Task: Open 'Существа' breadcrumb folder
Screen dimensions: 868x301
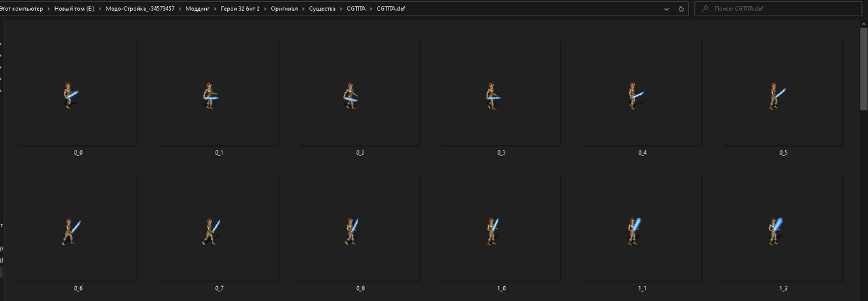Action: pos(321,9)
